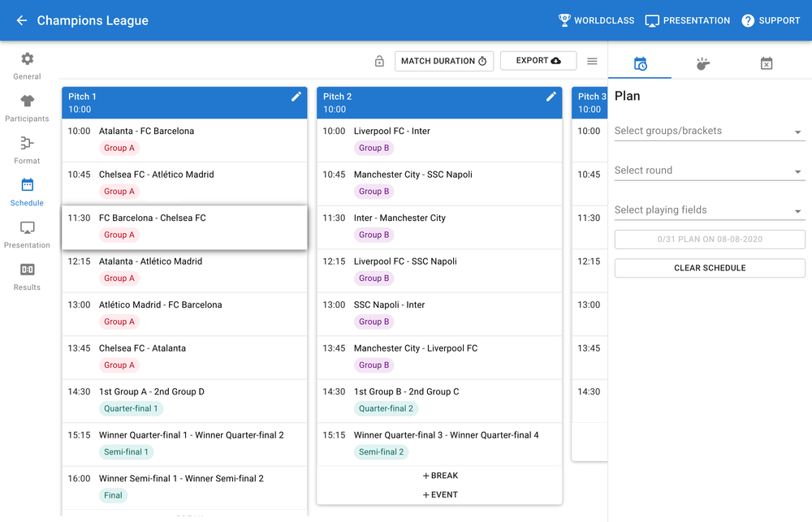Viewport: 812px width, 522px height.
Task: Click the Semi-final 1 tag
Action: [x=127, y=452]
